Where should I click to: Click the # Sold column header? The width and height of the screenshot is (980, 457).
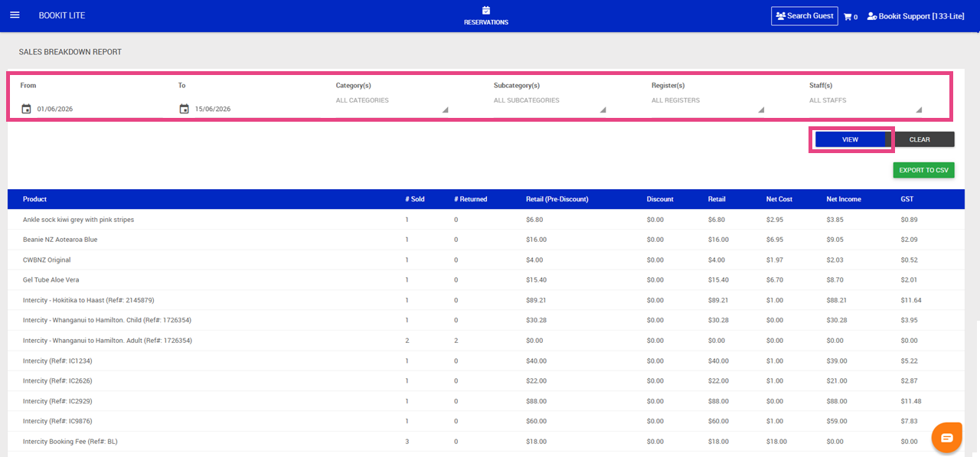point(414,199)
